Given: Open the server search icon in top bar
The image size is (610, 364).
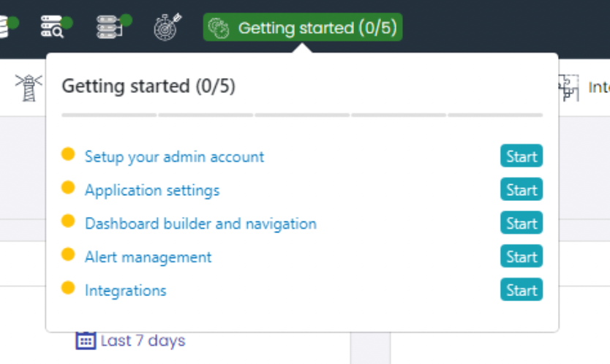Looking at the screenshot, I should click(x=53, y=26).
